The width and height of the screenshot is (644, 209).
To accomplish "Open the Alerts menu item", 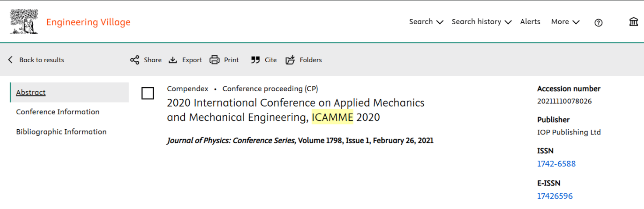I will pos(530,22).
